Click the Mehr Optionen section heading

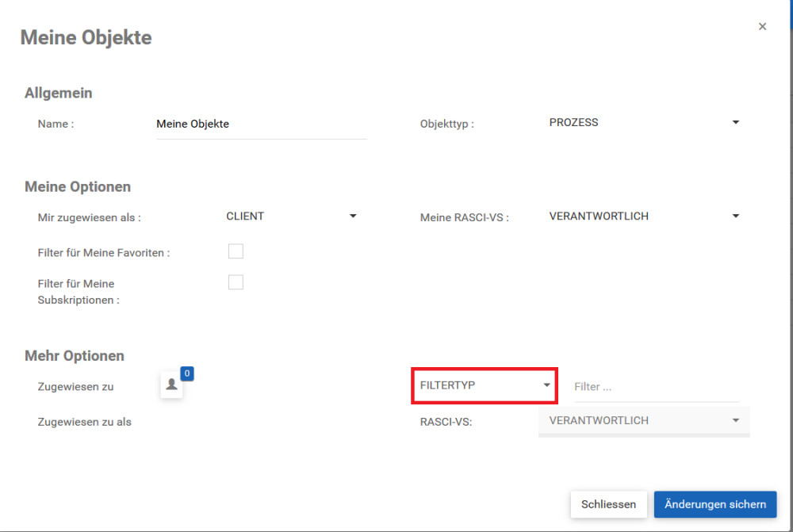point(75,355)
